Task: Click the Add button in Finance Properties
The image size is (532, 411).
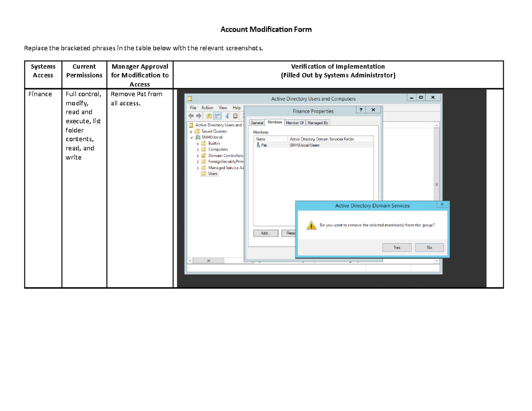Action: click(266, 233)
